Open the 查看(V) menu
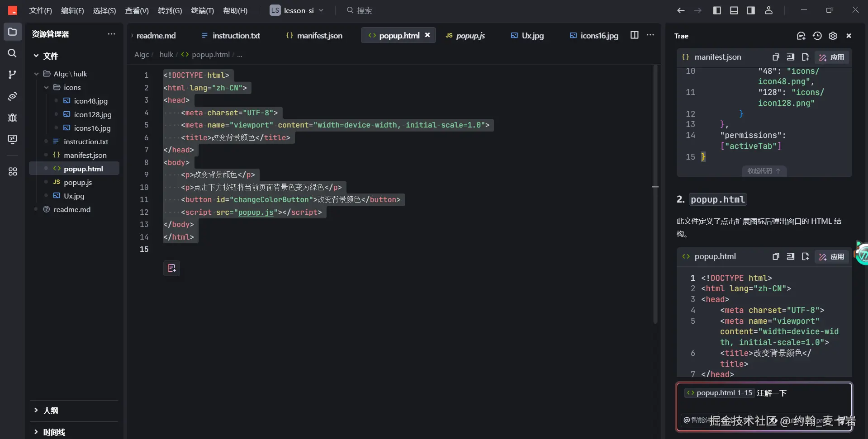The height and width of the screenshot is (439, 868). (x=137, y=10)
